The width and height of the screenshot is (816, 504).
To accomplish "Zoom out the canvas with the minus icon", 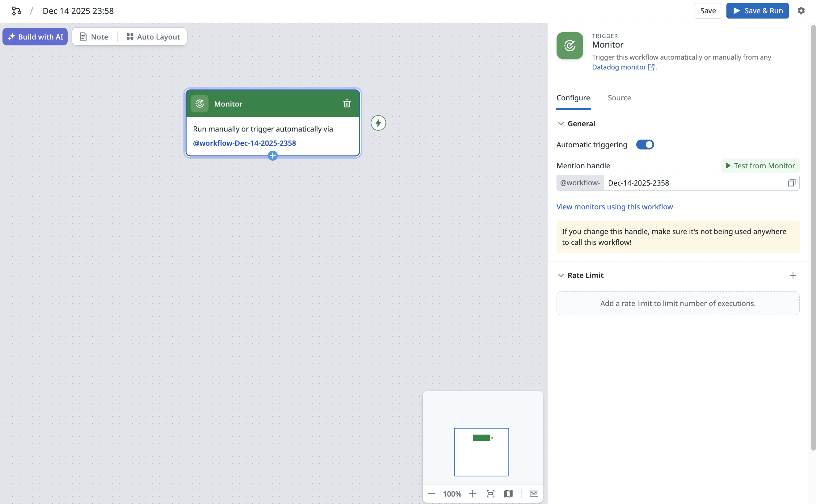I will 431,494.
